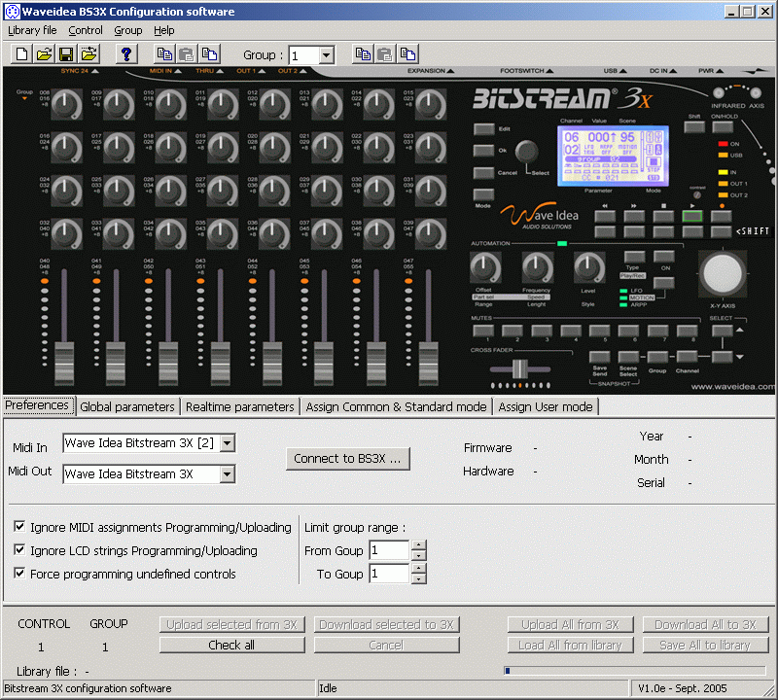Click the Save floppy disk toolbar icon
This screenshot has height=700, width=778.
click(66, 54)
